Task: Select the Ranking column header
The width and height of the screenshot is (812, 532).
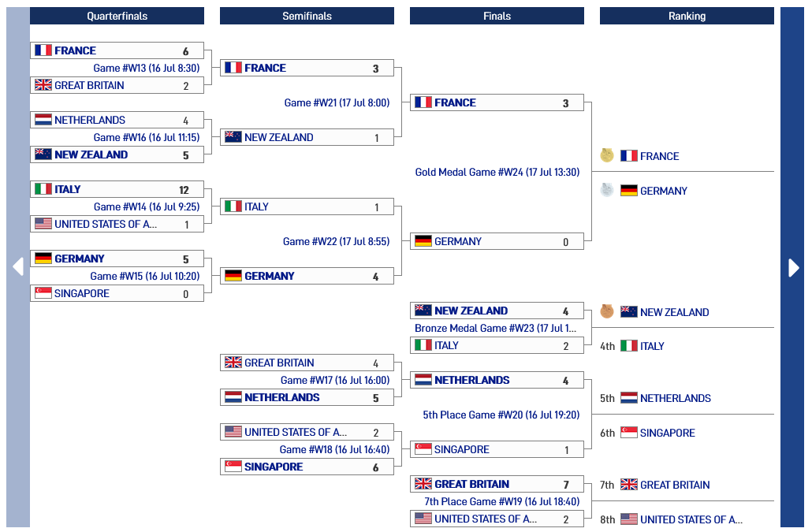Action: point(687,16)
